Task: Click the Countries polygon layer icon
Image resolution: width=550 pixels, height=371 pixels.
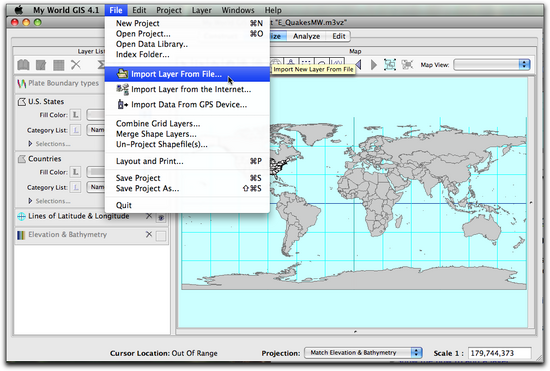Action: tap(22, 159)
